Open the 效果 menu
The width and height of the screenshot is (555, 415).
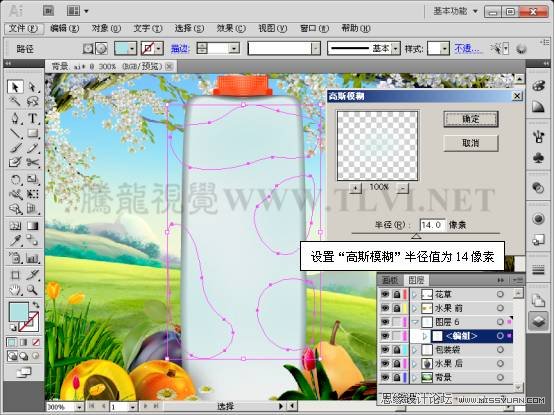point(231,28)
